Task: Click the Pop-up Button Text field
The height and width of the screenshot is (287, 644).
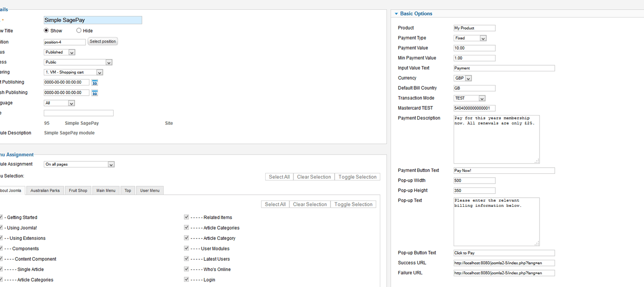Action: pos(504,253)
